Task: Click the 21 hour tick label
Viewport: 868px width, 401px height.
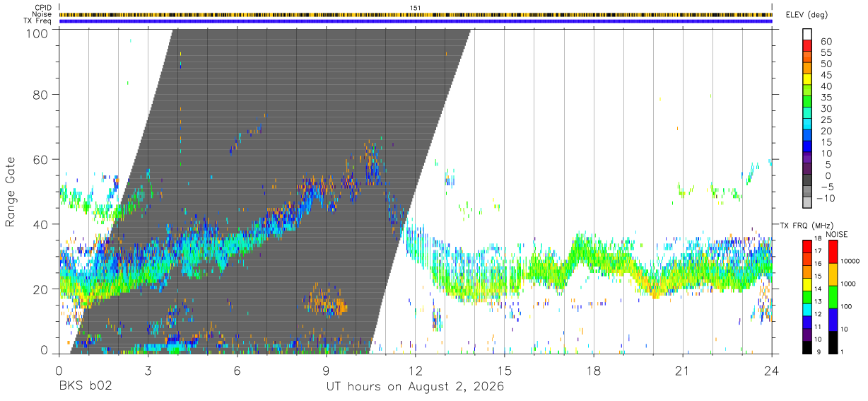Action: (683, 371)
